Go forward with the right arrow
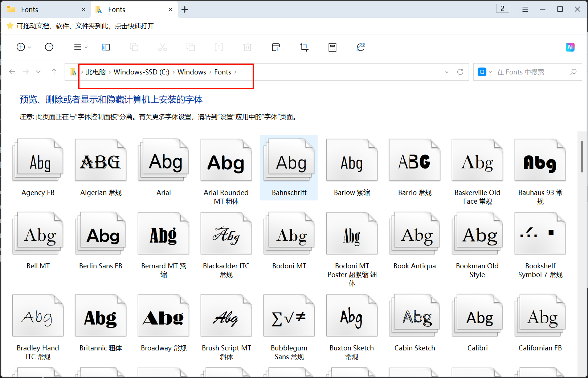This screenshot has height=378, width=588. click(x=25, y=72)
